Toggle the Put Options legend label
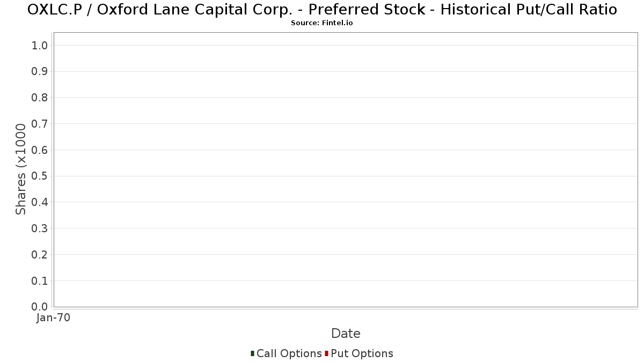644x362 pixels. [362, 353]
